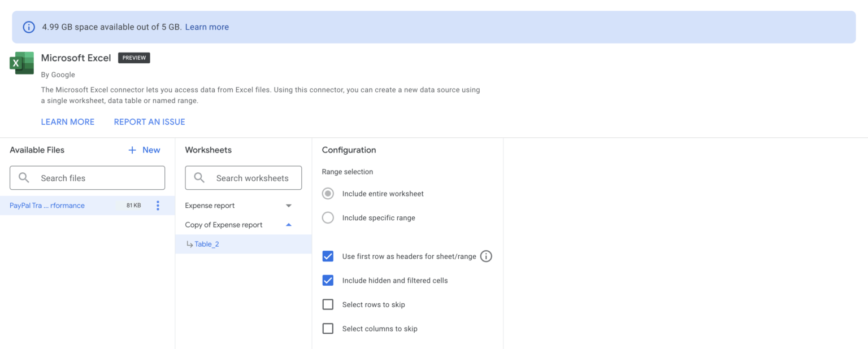Enable Select columns to skip checkbox
This screenshot has width=868, height=349.
click(x=328, y=329)
